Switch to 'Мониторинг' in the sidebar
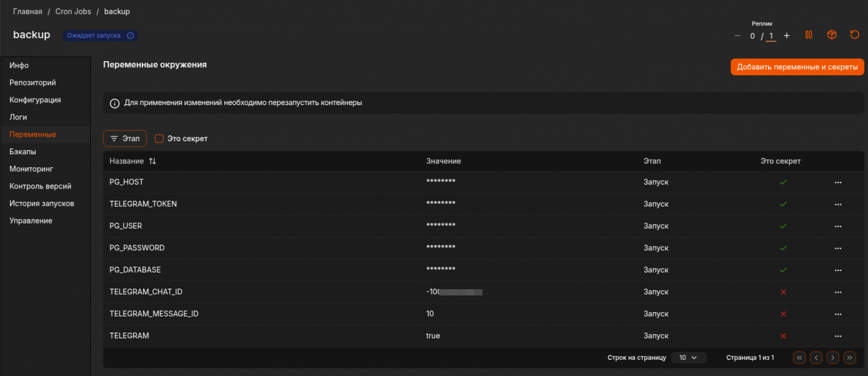 coord(31,169)
